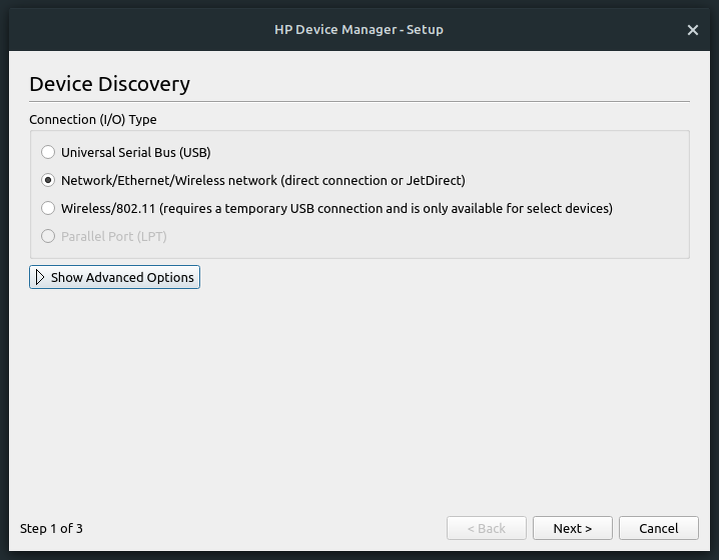
Task: Click the 'Connection (I/O) Type' label
Action: (x=93, y=119)
